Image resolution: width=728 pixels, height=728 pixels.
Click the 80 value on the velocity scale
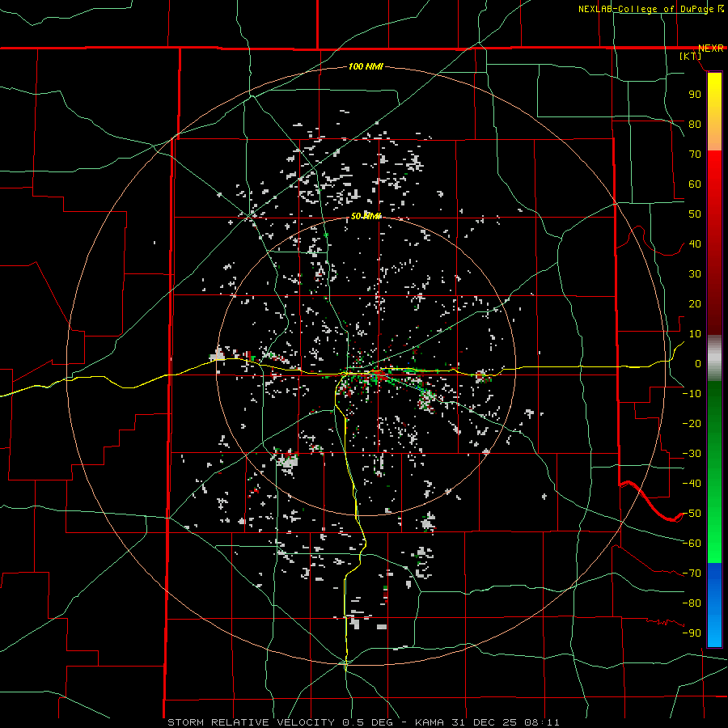coord(695,124)
